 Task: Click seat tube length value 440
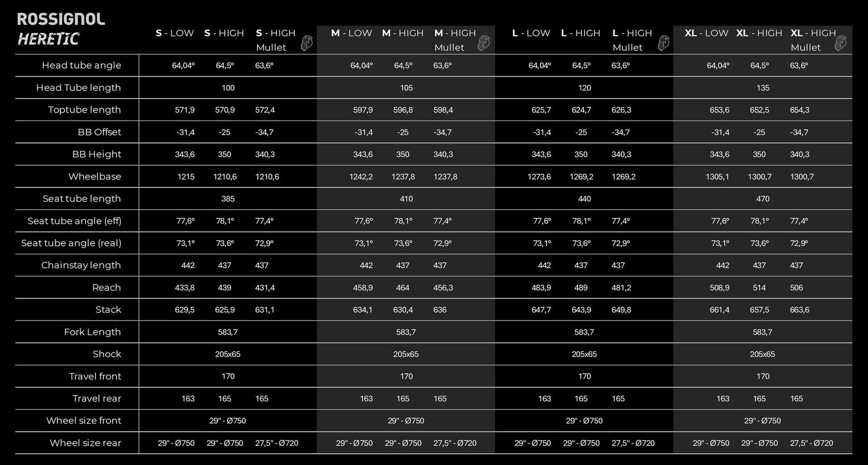click(585, 199)
